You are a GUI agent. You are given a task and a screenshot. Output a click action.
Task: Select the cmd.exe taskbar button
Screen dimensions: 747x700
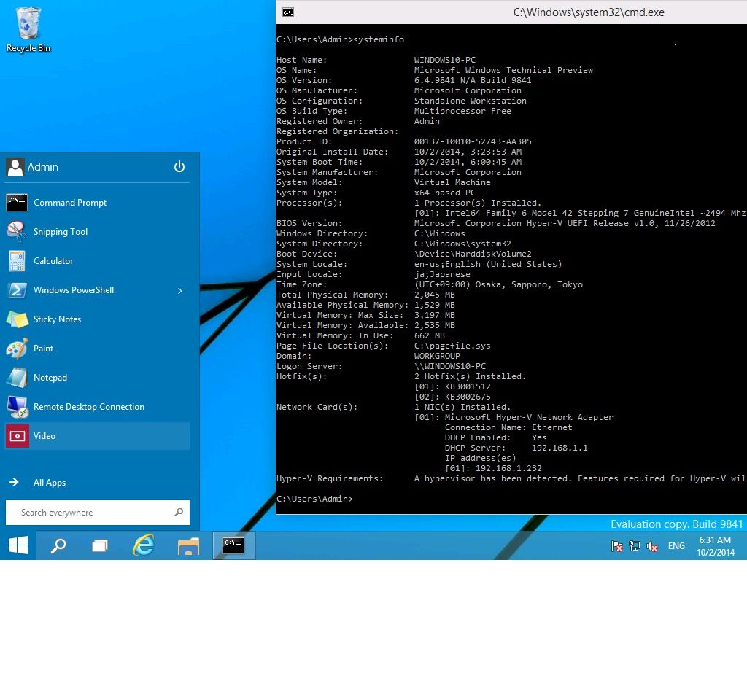(234, 545)
